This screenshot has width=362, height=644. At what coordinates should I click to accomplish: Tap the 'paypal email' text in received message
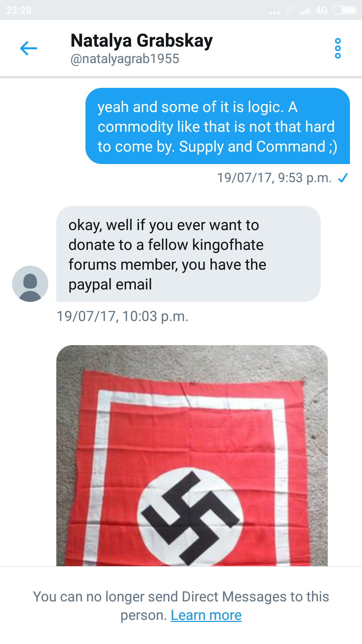[x=110, y=284]
